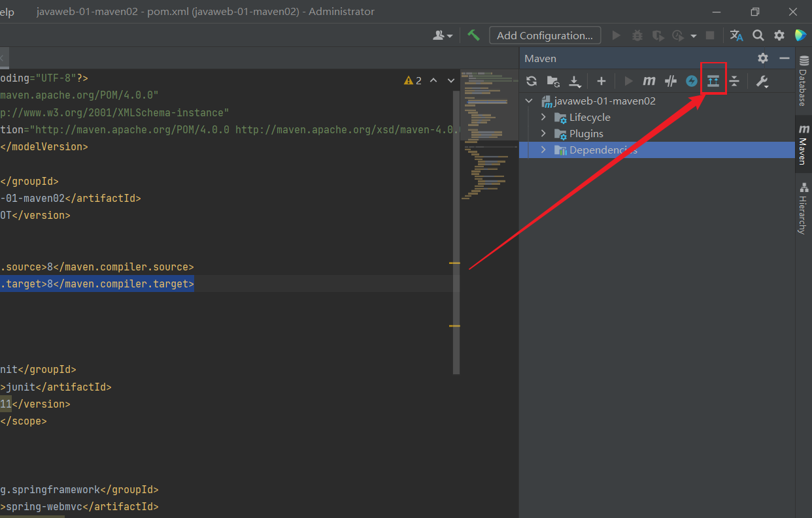Generate sources and update folders icon
This screenshot has height=518, width=812.
[x=553, y=81]
